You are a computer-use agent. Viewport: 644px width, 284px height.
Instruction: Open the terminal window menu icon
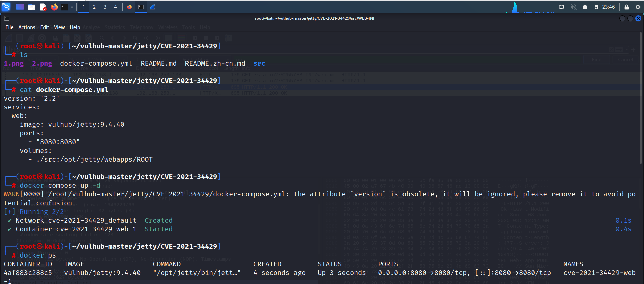(7, 18)
